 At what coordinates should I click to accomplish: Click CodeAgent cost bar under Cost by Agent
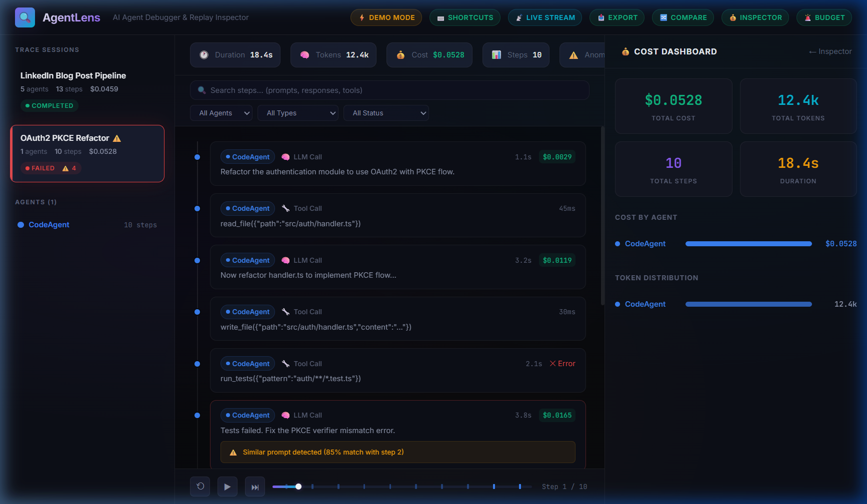(x=748, y=244)
